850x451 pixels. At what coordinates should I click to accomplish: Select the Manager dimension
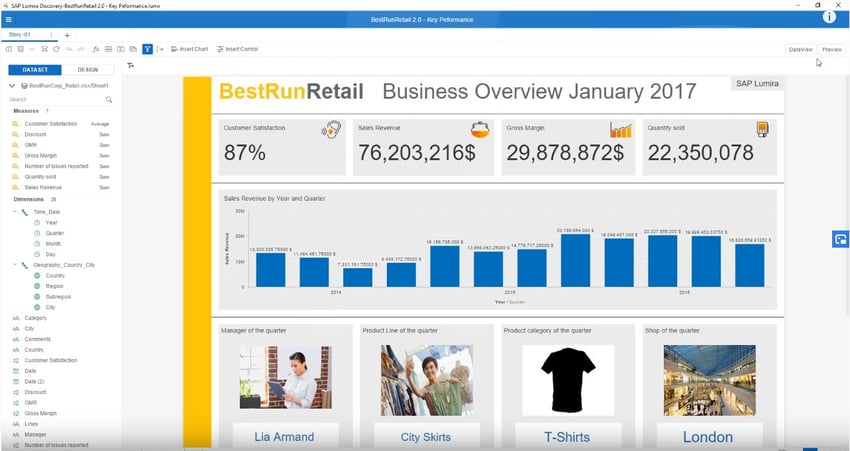pos(35,435)
